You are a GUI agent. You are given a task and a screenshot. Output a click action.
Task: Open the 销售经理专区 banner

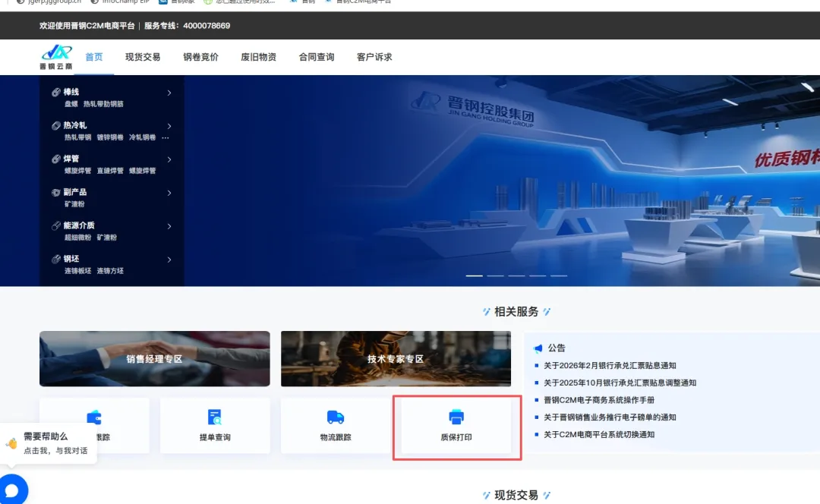click(155, 359)
